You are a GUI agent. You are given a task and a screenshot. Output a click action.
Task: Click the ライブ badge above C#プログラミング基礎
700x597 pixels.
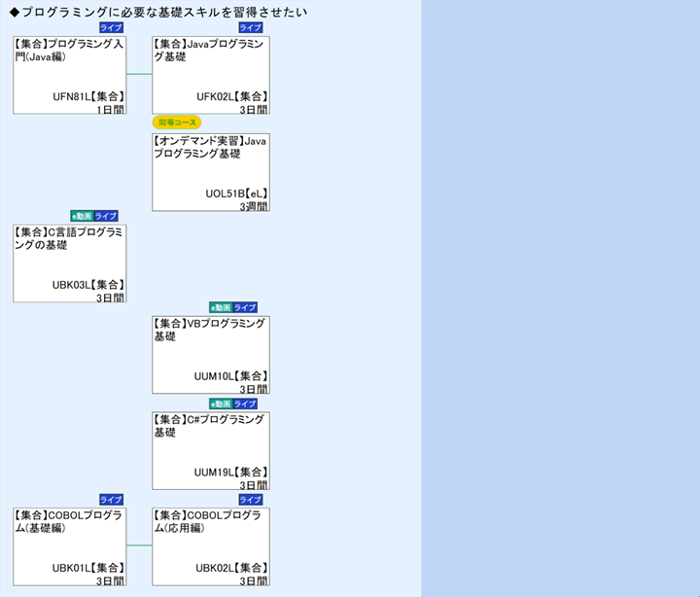245,404
